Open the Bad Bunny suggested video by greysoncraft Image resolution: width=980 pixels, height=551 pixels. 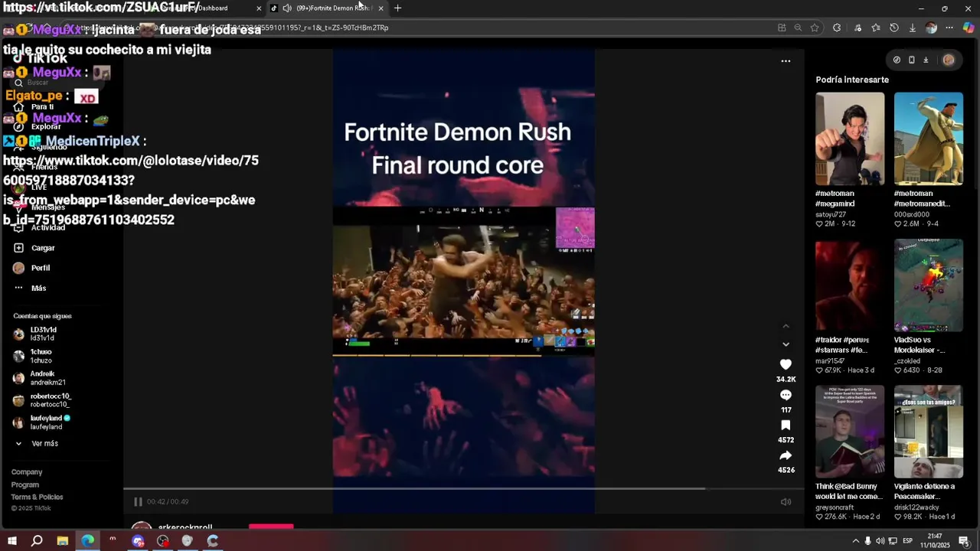click(850, 432)
